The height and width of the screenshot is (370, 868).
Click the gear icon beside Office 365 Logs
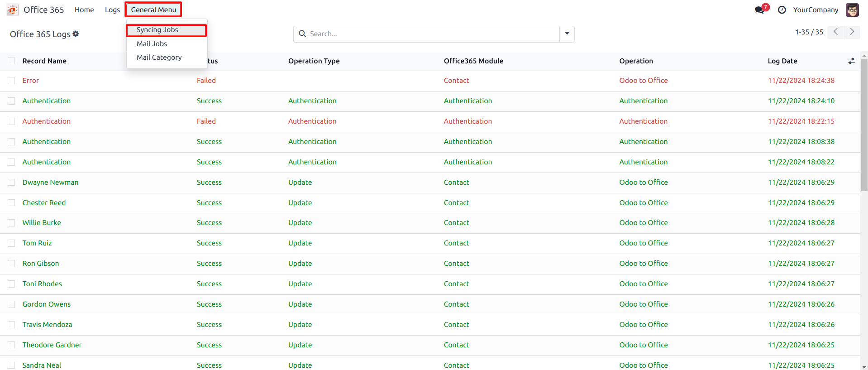pyautogui.click(x=76, y=34)
